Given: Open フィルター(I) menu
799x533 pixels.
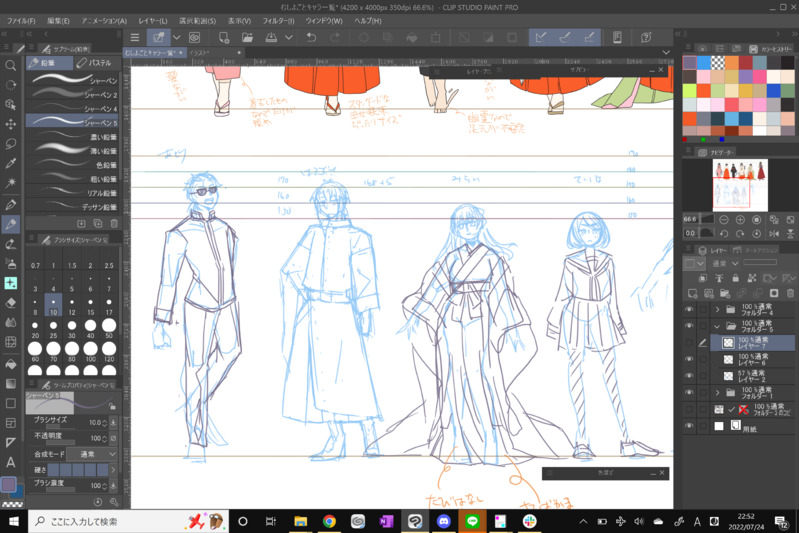Looking at the screenshot, I should tap(278, 21).
